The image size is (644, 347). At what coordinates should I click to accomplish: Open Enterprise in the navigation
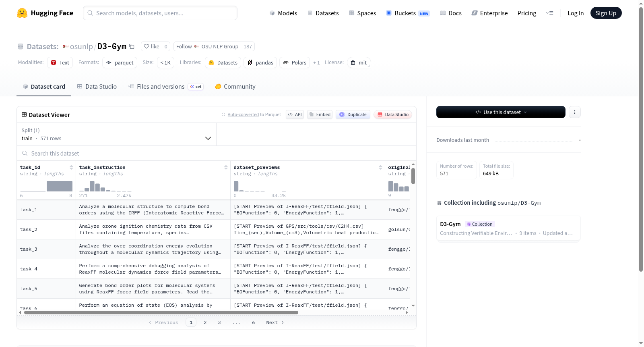coord(489,13)
